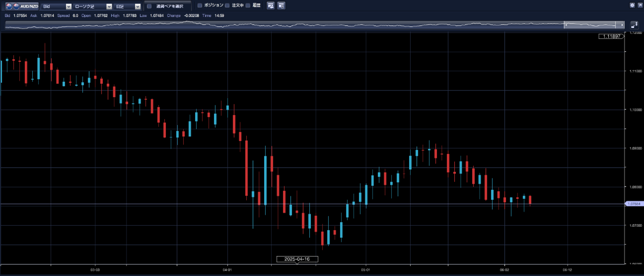This screenshot has height=276, width=644.
Task: Click the Low value 1.07484
Action: (156, 15)
